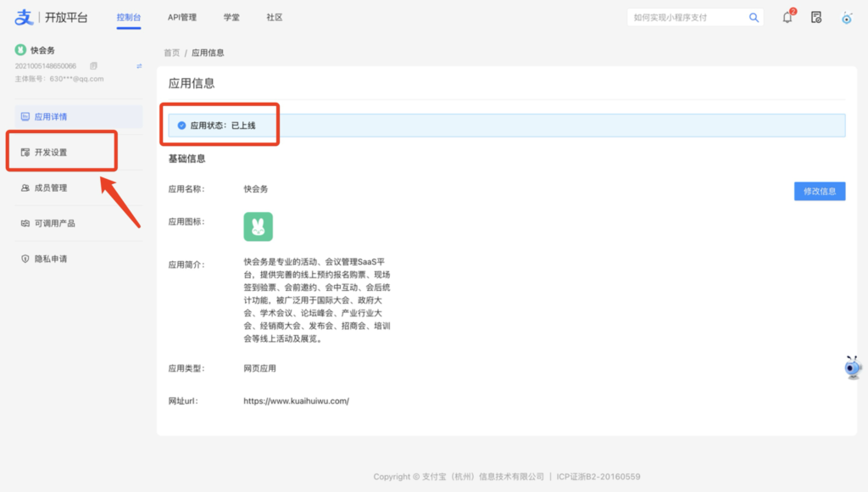The image size is (868, 492).
Task: Switch to 控制台 tab
Action: [129, 17]
